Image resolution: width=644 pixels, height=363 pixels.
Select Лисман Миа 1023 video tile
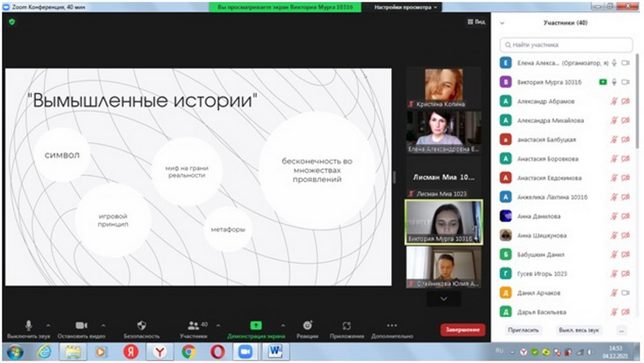coord(444,177)
